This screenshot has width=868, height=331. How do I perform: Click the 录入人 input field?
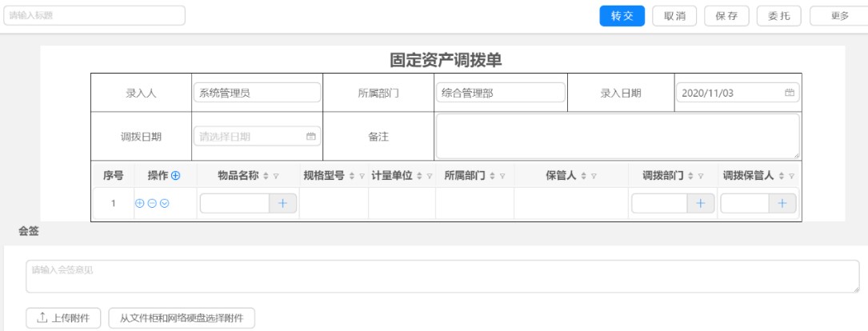click(258, 93)
